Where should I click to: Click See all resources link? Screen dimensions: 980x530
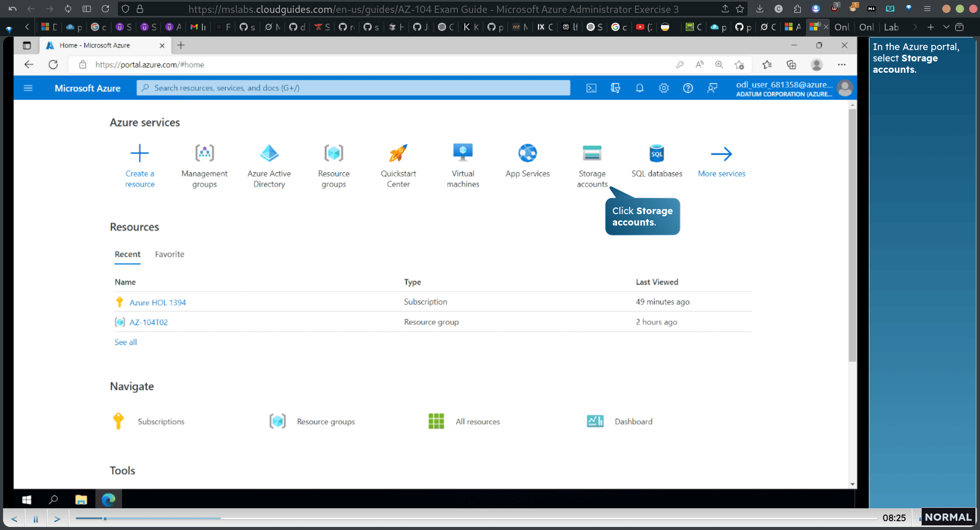[125, 342]
